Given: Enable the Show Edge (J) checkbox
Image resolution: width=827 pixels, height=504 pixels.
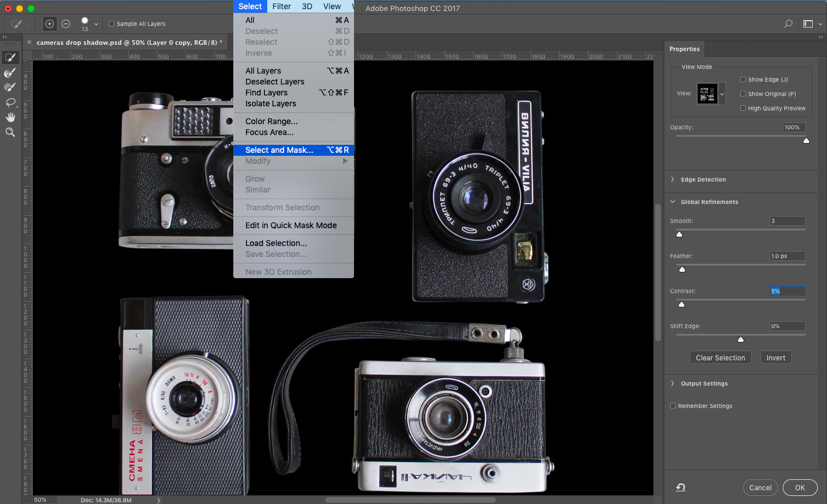Looking at the screenshot, I should point(743,79).
